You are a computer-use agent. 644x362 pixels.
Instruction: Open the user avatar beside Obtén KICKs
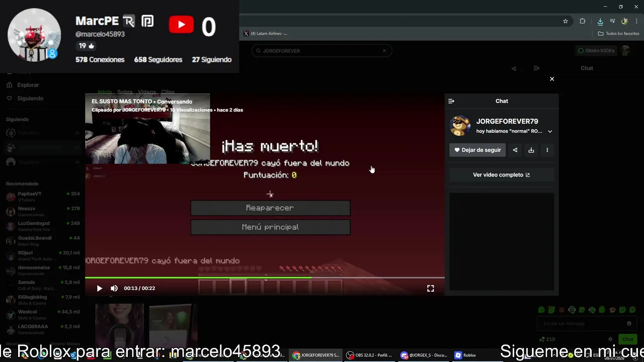(625, 51)
